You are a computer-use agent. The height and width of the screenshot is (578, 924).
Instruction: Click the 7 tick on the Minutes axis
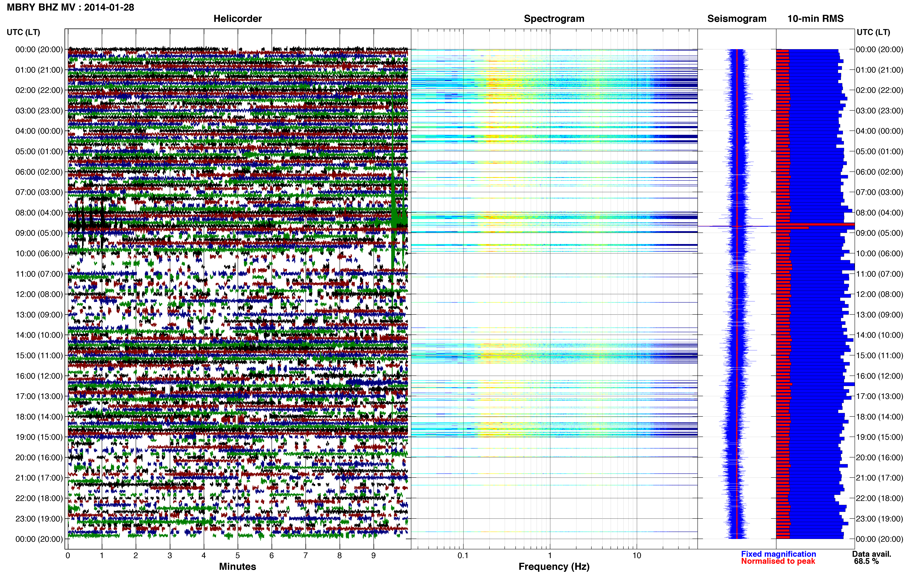[305, 555]
